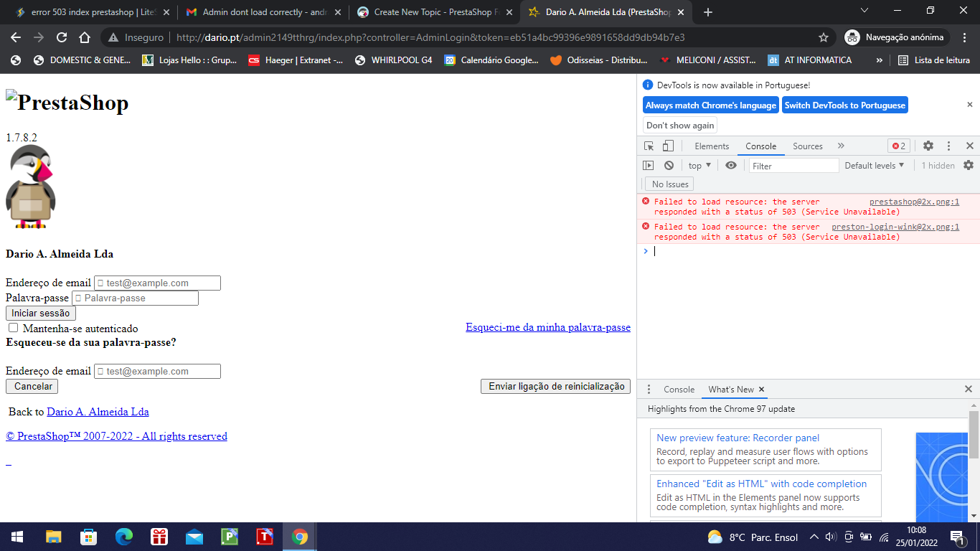
Task: Open the JavaScript context 'top' dropdown
Action: pos(699,165)
